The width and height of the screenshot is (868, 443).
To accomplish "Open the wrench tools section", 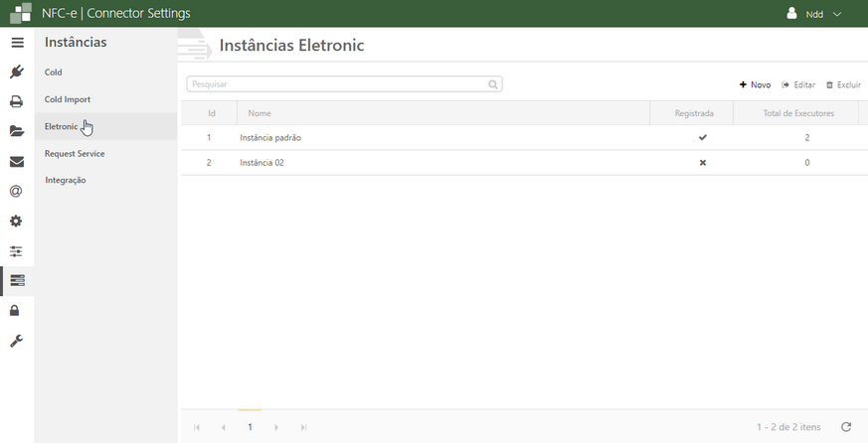I will coord(16,341).
